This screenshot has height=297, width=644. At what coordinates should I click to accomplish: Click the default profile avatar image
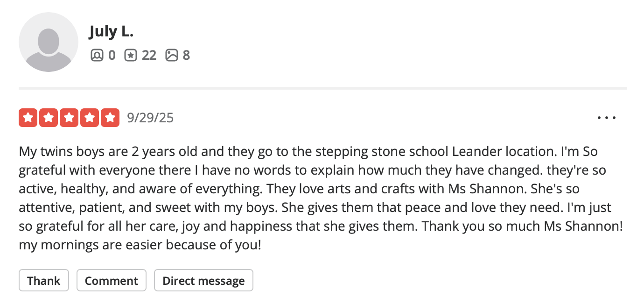(49, 42)
